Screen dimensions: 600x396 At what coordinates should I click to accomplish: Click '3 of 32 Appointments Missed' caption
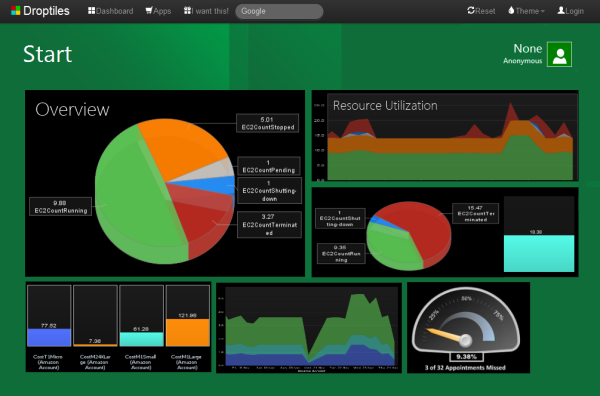click(x=465, y=368)
